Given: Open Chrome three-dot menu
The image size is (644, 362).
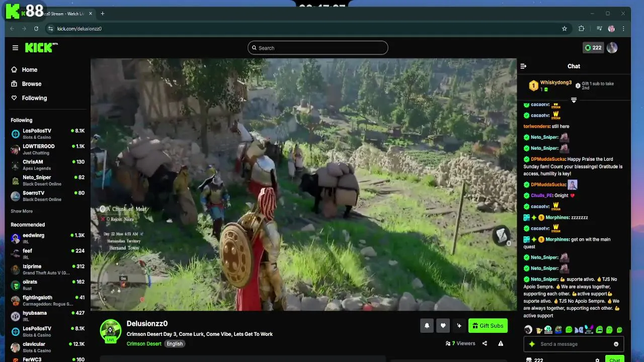Looking at the screenshot, I should (624, 29).
